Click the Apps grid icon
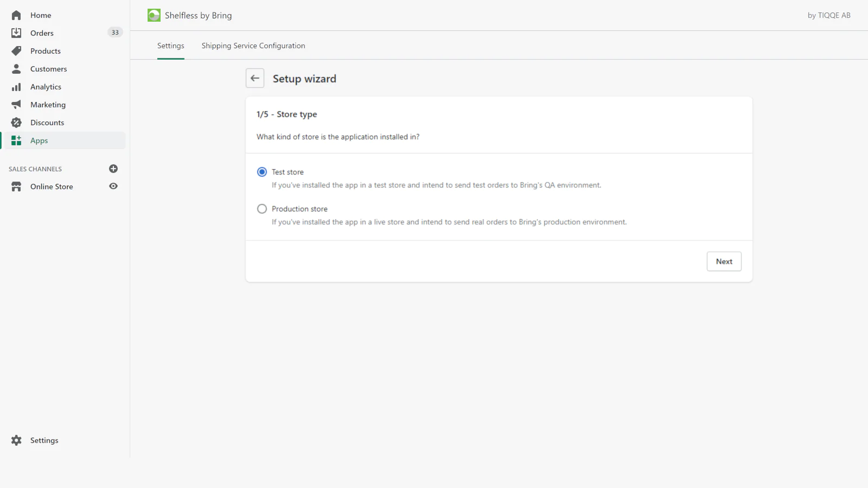The width and height of the screenshot is (868, 488). (x=16, y=140)
